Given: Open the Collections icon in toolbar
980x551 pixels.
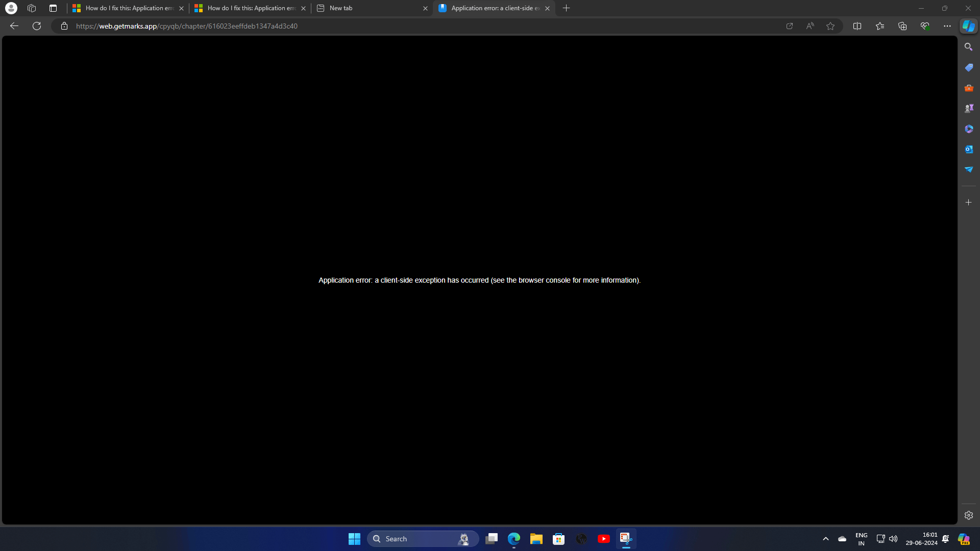Looking at the screenshot, I should click(x=902, y=26).
